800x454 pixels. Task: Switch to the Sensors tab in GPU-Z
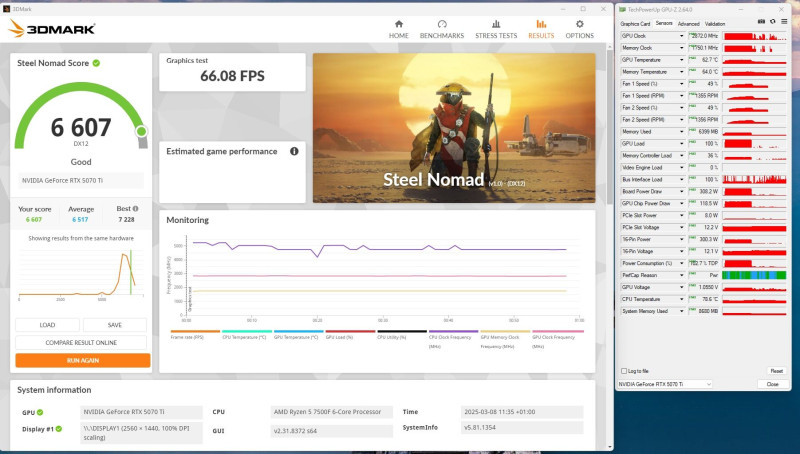(x=664, y=23)
